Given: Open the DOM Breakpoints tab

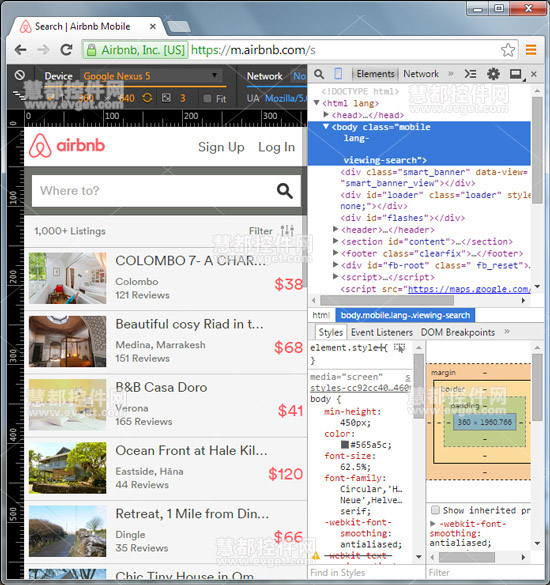Looking at the screenshot, I should [458, 332].
